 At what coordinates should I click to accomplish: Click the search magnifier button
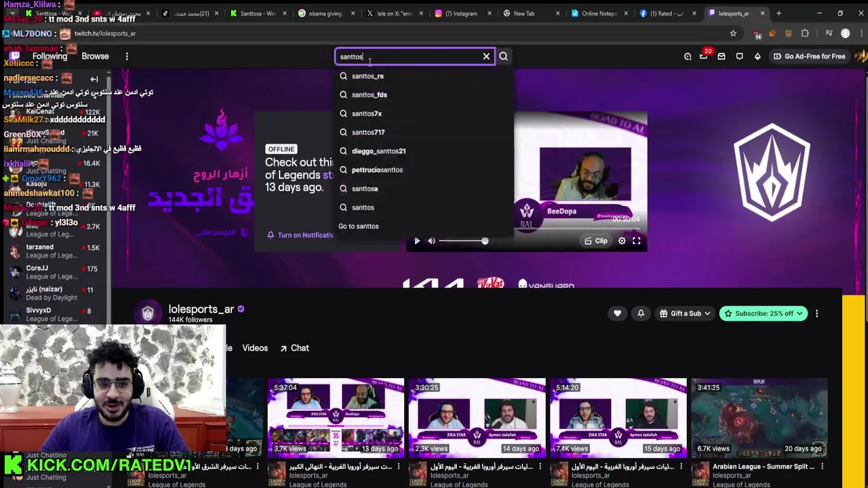point(503,56)
